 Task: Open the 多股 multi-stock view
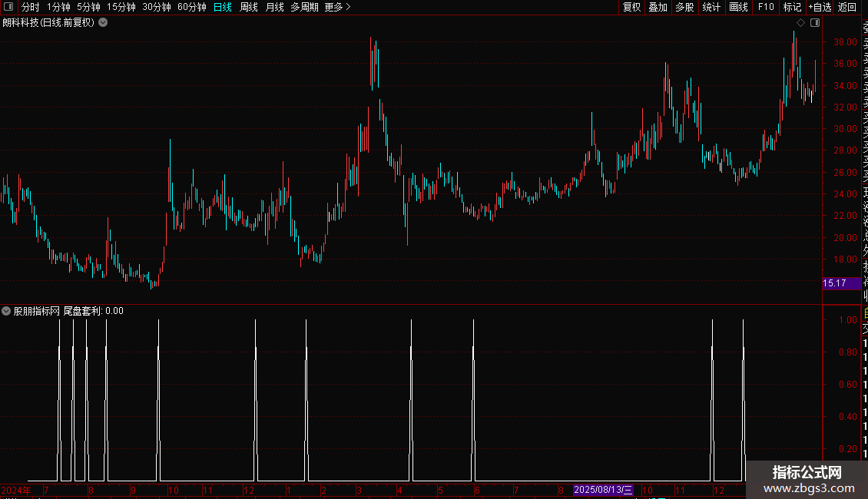684,7
